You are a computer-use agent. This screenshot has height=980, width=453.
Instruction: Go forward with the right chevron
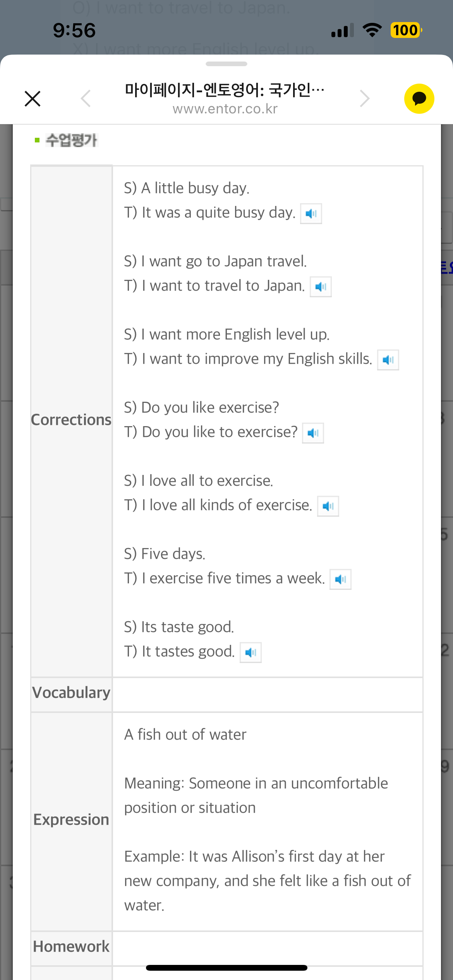click(364, 98)
